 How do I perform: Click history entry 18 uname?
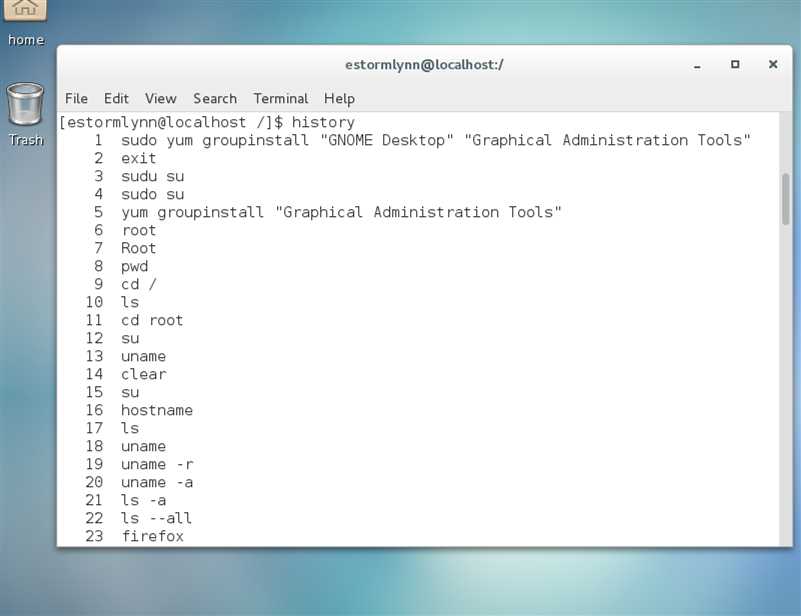click(x=125, y=446)
